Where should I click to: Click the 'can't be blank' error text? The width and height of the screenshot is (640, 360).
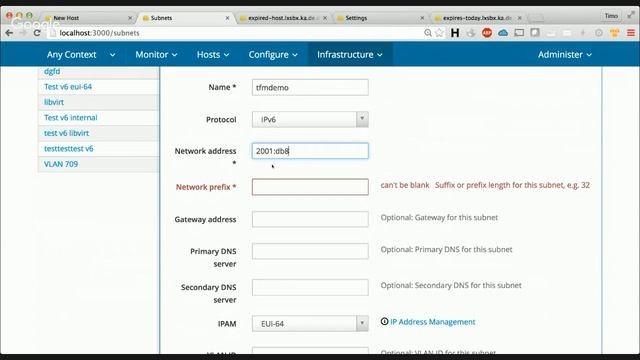405,185
